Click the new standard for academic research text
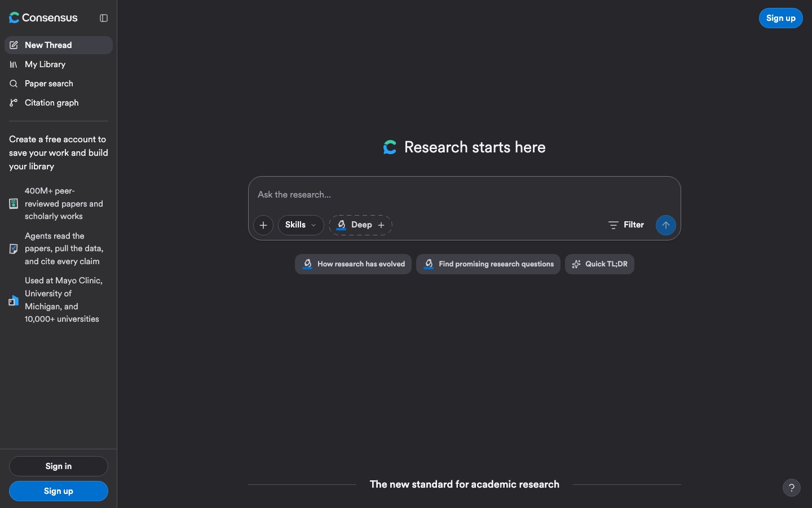 coord(465,484)
